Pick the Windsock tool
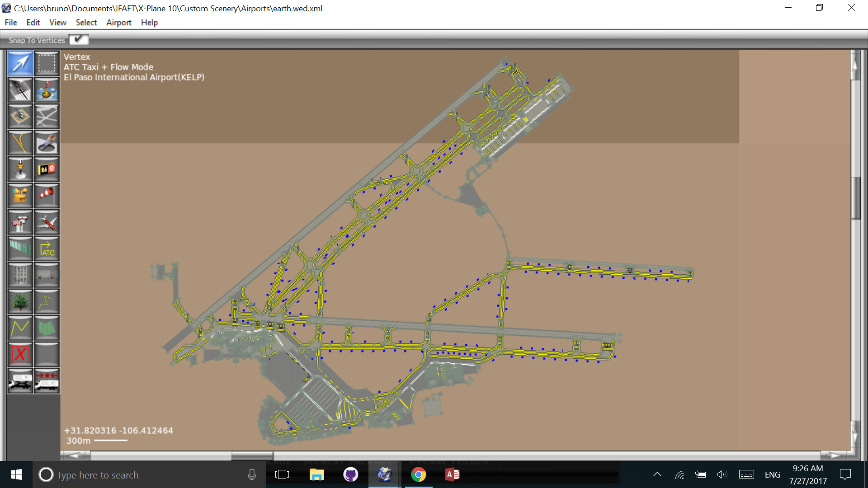Viewport: 868px width, 488px height. tap(47, 196)
